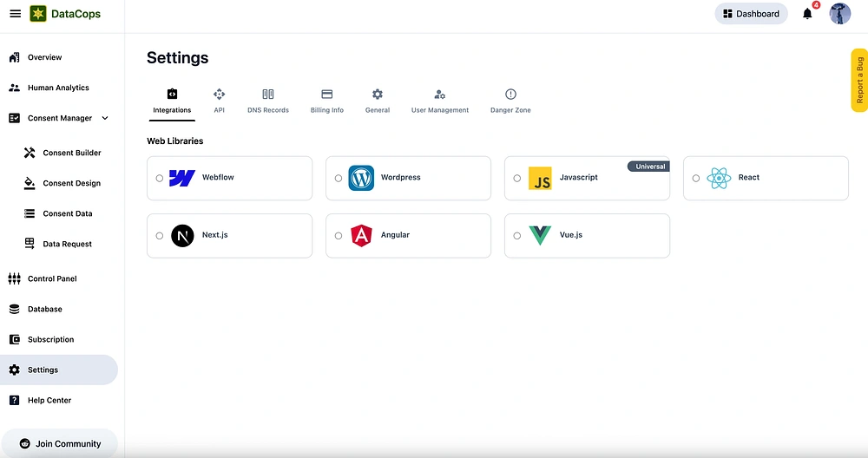Open the Data Request link
Screen dimensions: 868x458
[68, 244]
